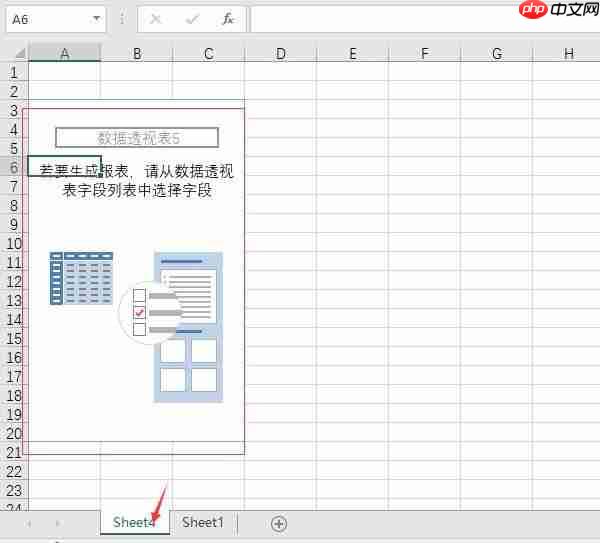
Task: Click the table grid illustration in PivotTable placeholder
Action: click(81, 278)
